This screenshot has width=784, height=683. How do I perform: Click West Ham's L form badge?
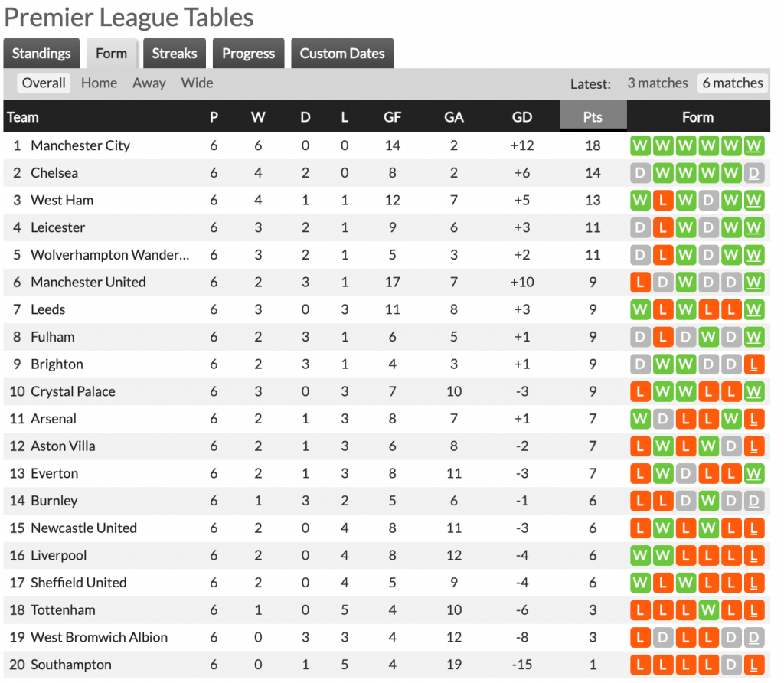coord(662,201)
